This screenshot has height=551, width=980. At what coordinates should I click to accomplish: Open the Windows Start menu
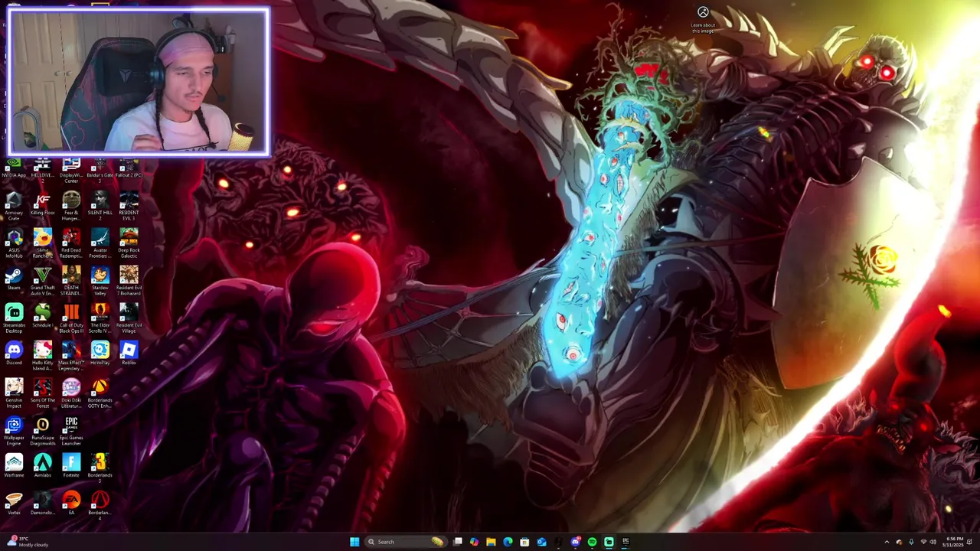[354, 542]
